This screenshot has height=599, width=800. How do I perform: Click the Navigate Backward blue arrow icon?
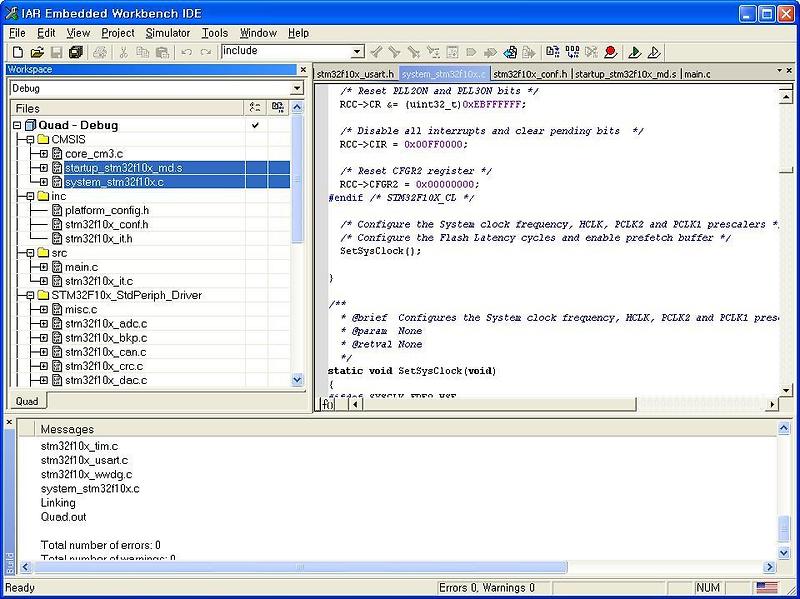tap(510, 52)
